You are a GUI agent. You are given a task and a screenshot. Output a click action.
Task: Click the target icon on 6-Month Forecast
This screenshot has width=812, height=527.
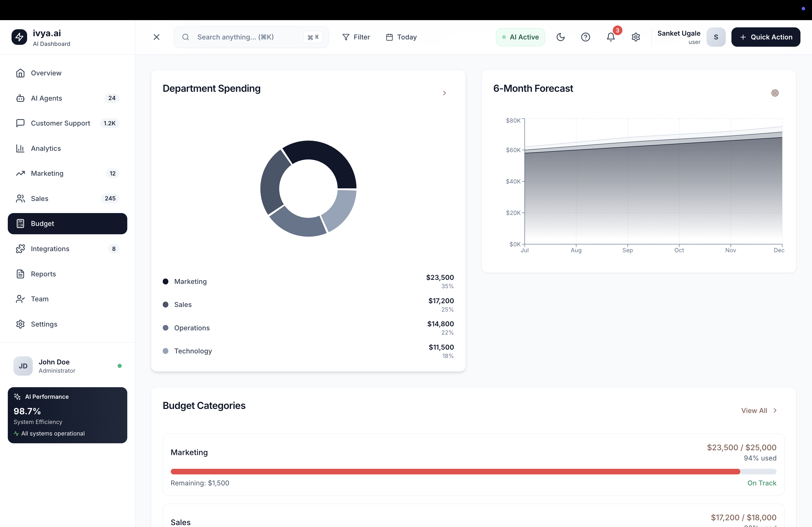[x=775, y=93]
